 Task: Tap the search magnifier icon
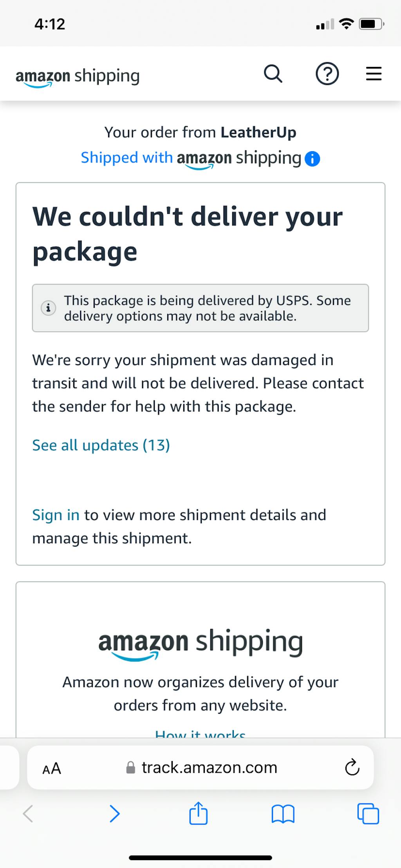[x=273, y=74]
